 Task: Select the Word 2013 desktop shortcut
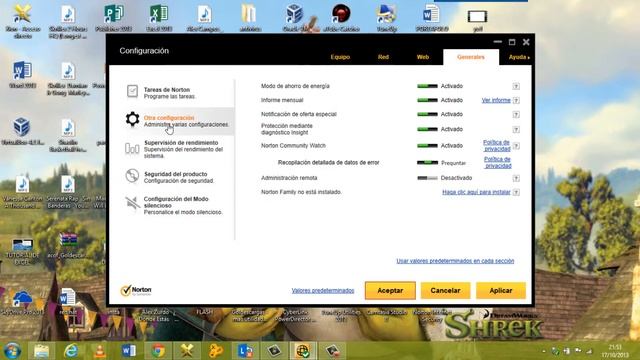[22, 75]
